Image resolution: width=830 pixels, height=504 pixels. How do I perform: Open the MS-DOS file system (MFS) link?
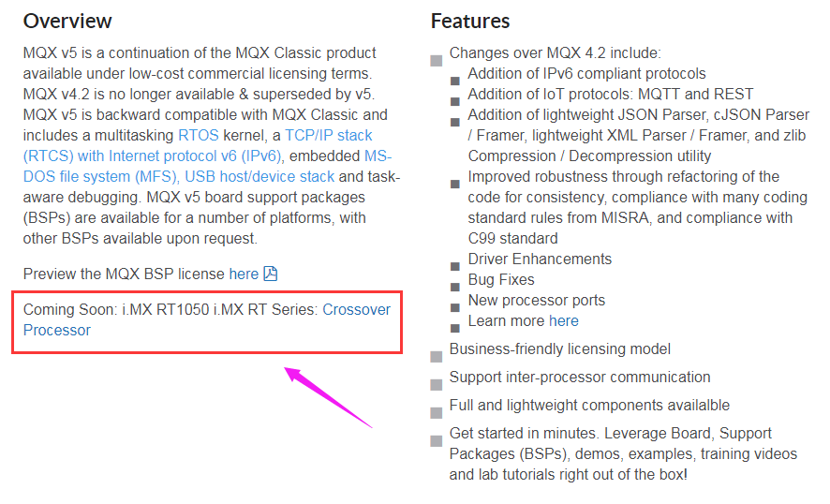(x=208, y=166)
